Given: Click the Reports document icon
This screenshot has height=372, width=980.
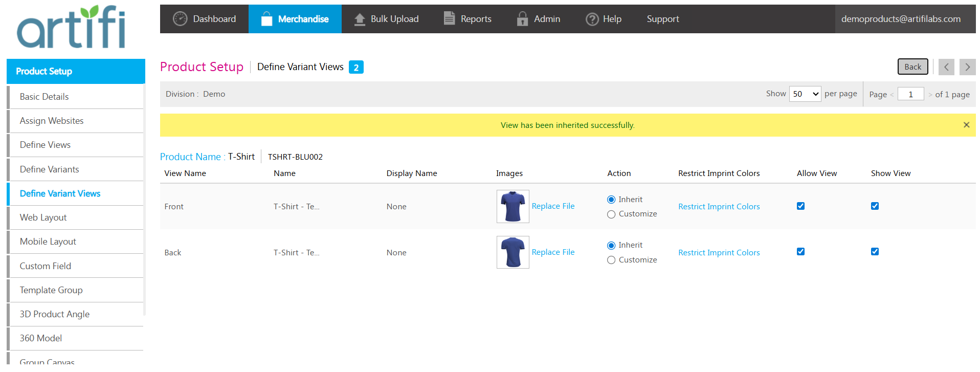Looking at the screenshot, I should point(449,18).
